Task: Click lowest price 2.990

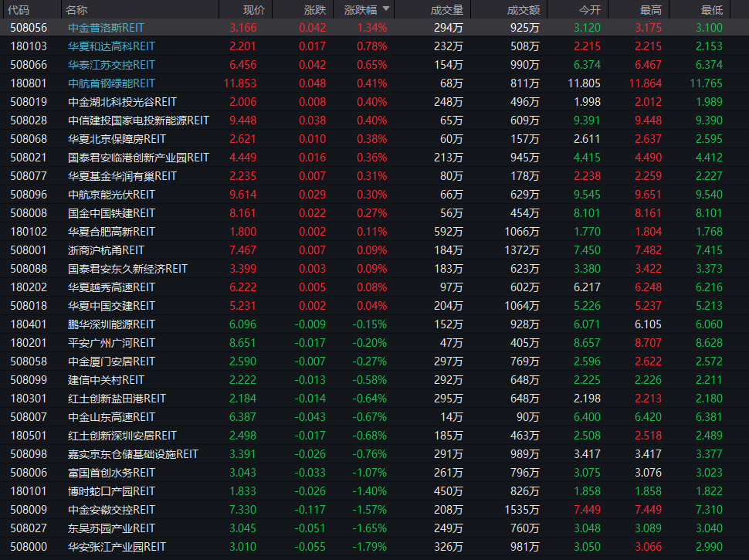Action: coord(709,547)
